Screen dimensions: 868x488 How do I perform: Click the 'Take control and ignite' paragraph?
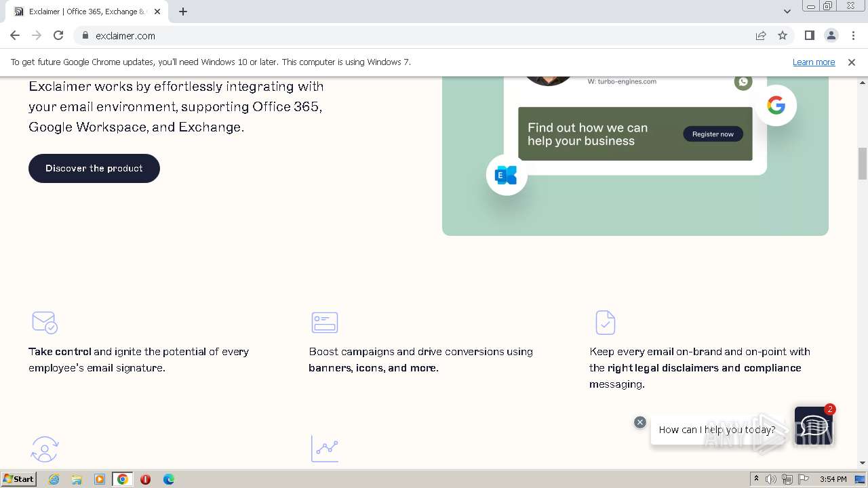pyautogui.click(x=138, y=360)
